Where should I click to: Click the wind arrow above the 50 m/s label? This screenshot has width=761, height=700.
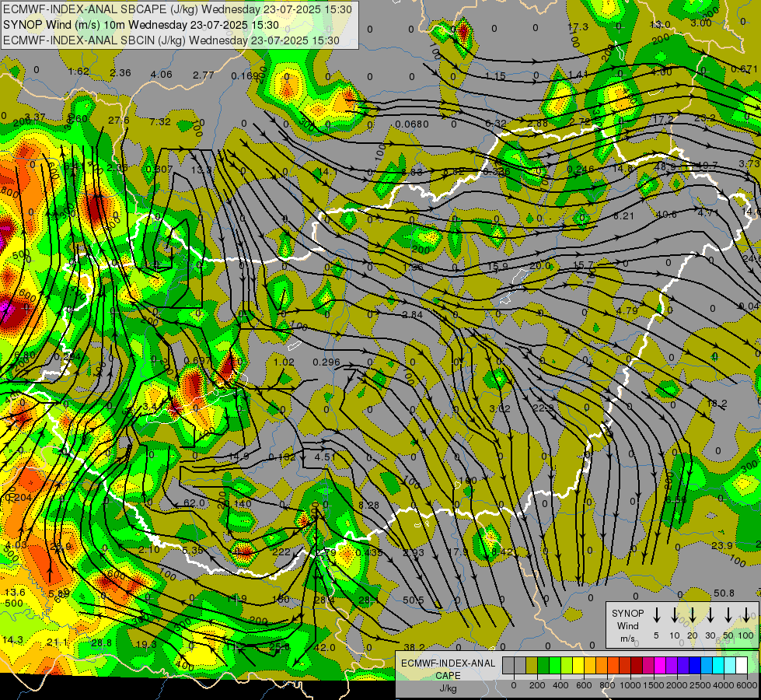click(728, 615)
